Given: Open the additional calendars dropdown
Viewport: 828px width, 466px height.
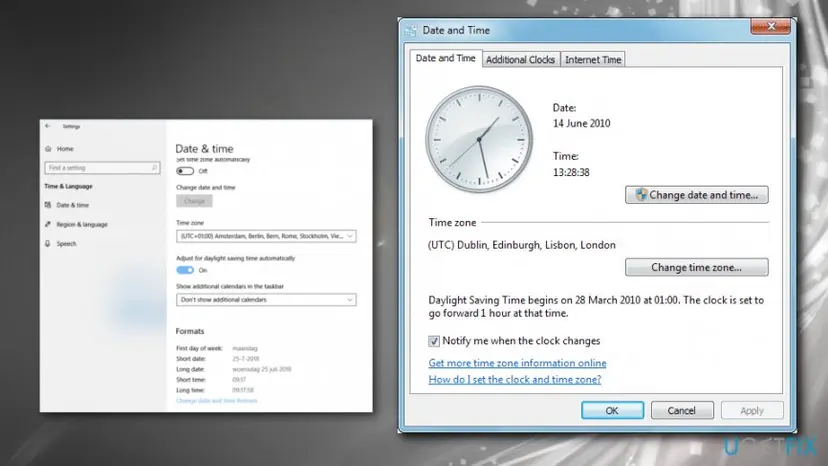Looking at the screenshot, I should tap(266, 300).
